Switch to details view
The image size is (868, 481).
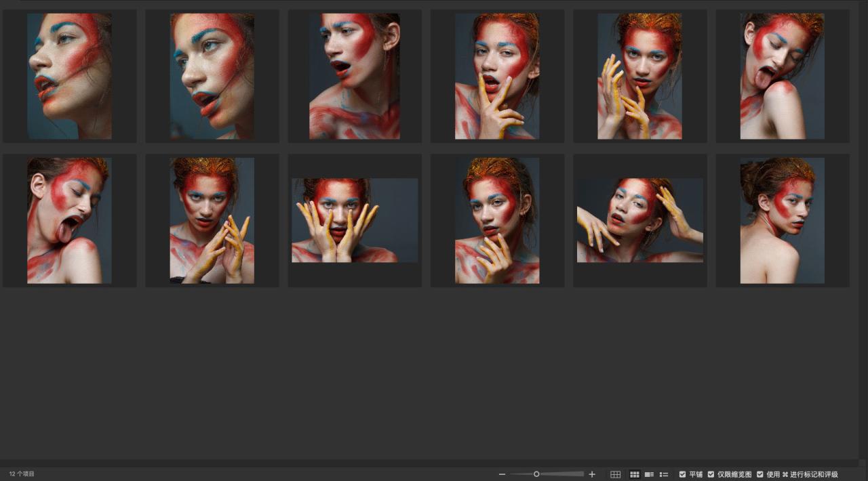[x=649, y=474]
